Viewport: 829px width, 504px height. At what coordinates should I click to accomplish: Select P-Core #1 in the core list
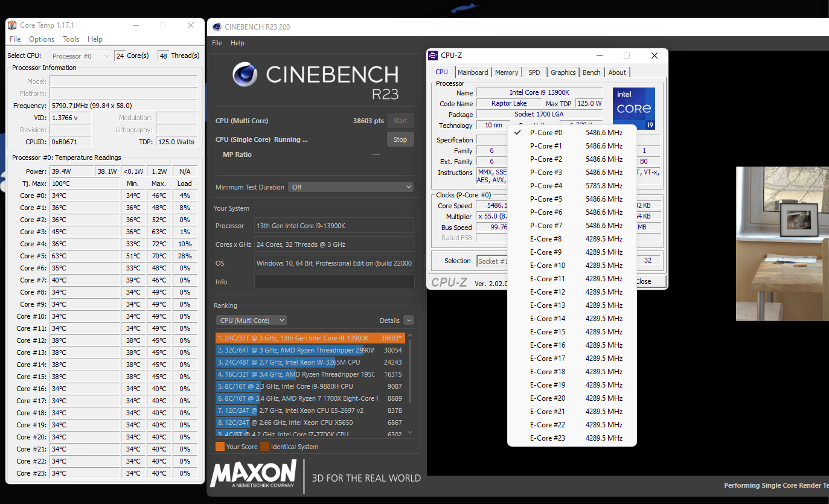coord(572,146)
